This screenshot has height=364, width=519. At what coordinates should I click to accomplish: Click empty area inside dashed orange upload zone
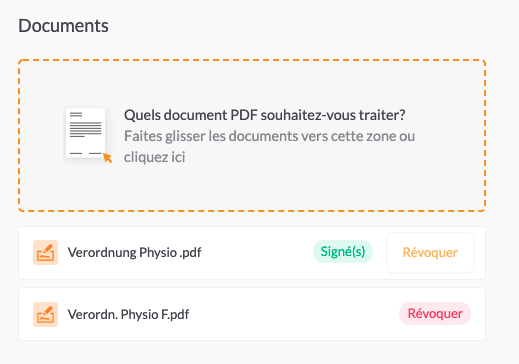point(252,187)
